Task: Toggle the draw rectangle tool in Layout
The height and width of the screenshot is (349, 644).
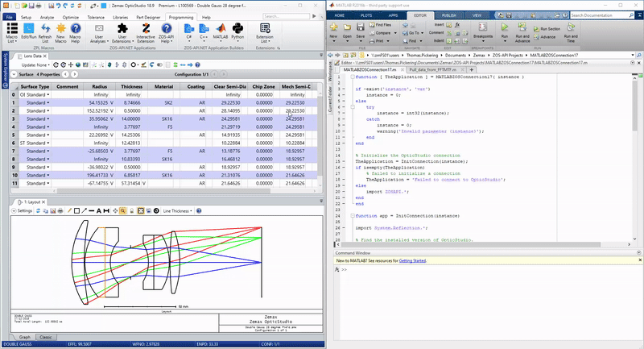Action: [76, 211]
